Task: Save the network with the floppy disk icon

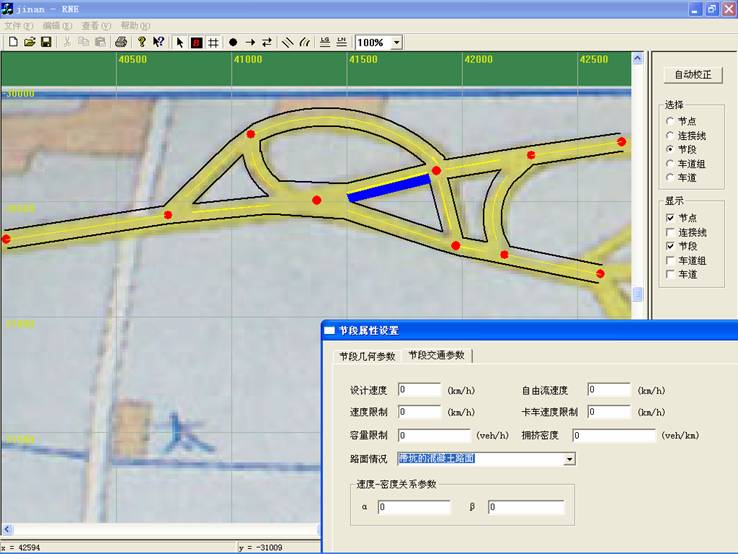Action: 46,42
